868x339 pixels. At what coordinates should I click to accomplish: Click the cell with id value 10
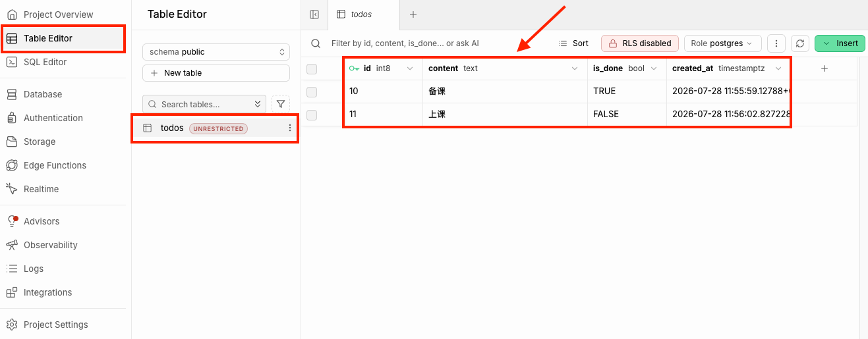(x=383, y=91)
